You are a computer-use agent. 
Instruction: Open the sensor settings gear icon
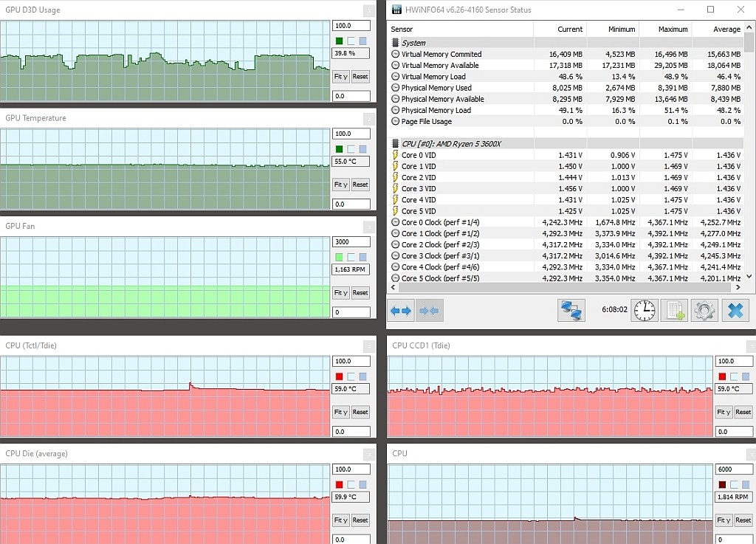pyautogui.click(x=704, y=310)
